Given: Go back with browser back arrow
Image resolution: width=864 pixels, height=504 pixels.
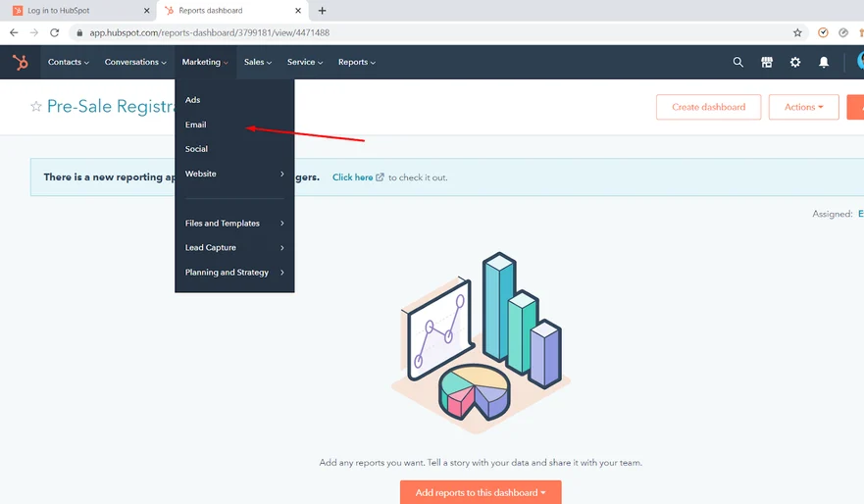Looking at the screenshot, I should [x=14, y=32].
